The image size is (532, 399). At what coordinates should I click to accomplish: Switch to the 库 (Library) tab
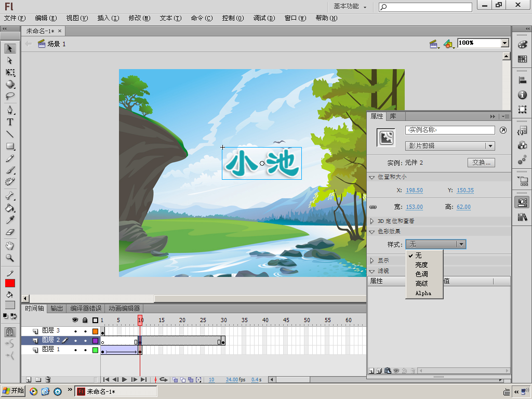[393, 116]
